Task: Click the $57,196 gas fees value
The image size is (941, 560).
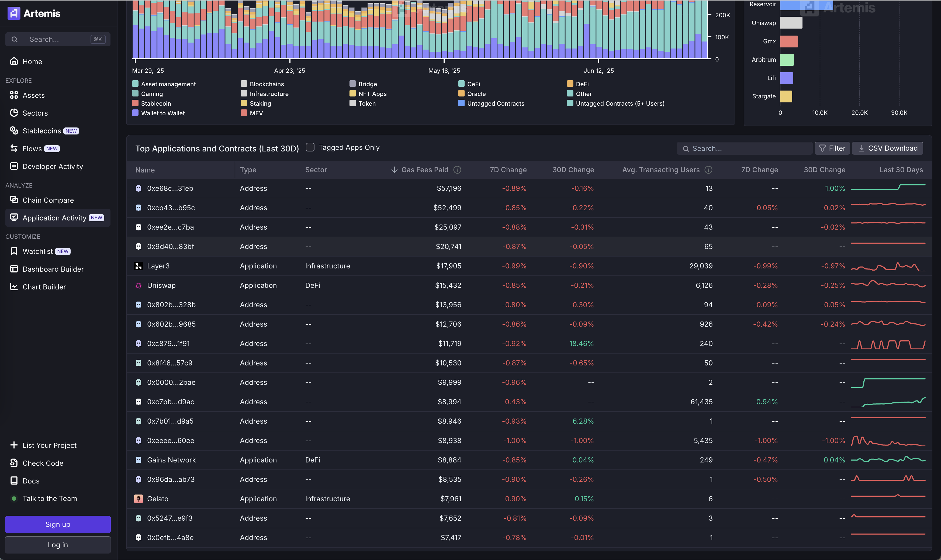Action: 449,188
